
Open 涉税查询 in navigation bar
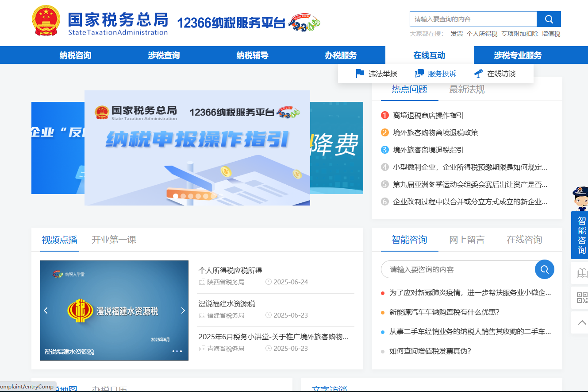click(164, 55)
